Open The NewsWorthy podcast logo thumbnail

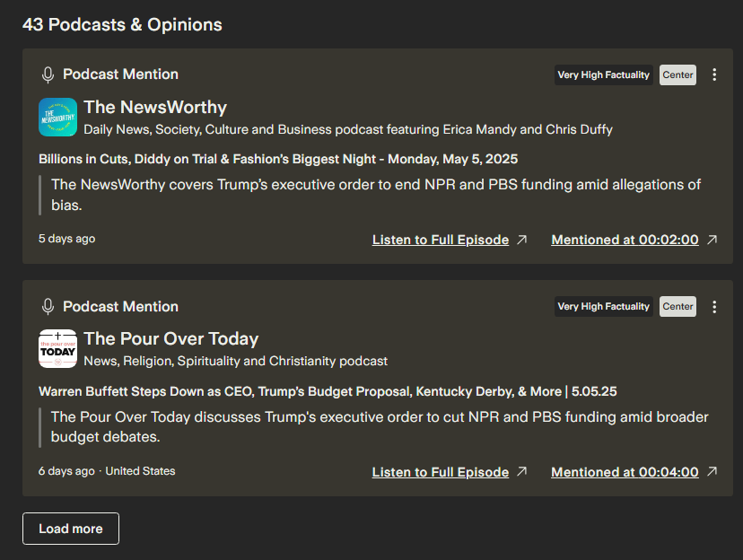[x=57, y=117]
